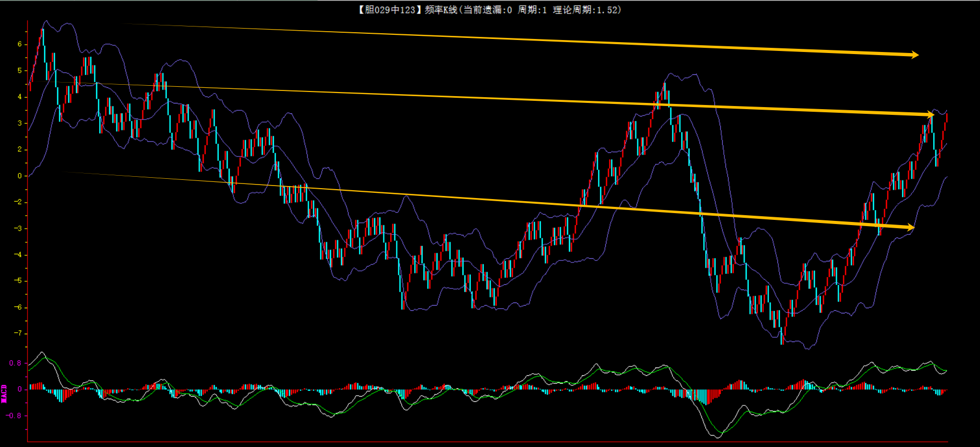
Task: Click the y-axis value 3 label
Action: coord(20,123)
